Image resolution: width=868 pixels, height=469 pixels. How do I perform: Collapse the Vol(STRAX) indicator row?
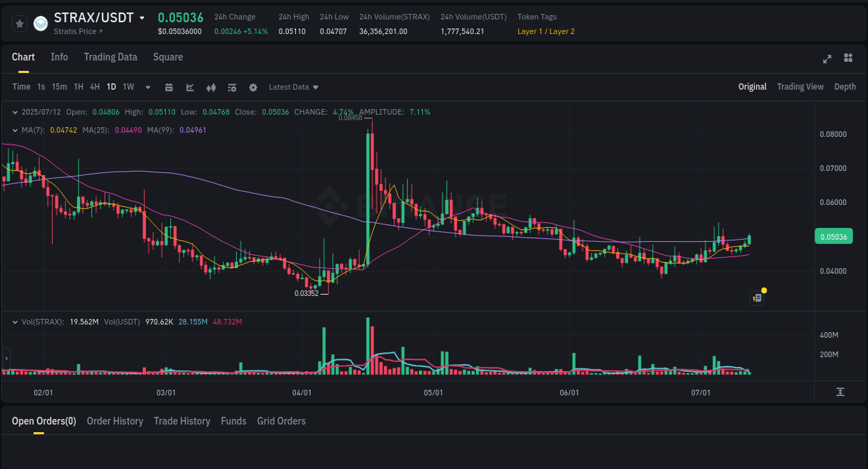click(x=15, y=322)
